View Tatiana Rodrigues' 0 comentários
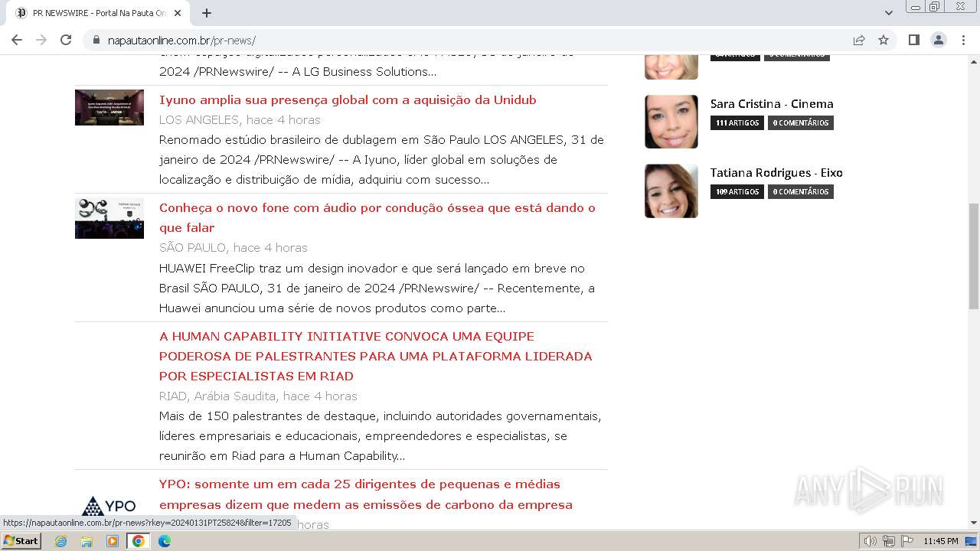The height and width of the screenshot is (551, 980). click(801, 191)
